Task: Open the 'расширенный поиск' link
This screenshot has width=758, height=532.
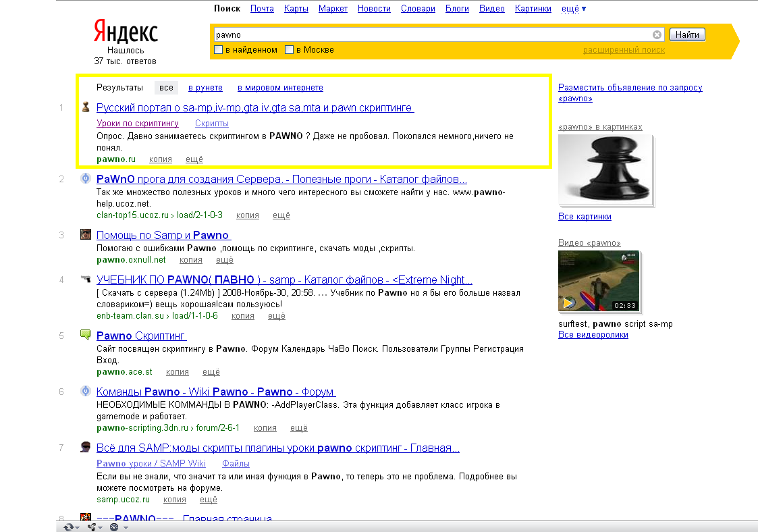Action: tap(624, 50)
